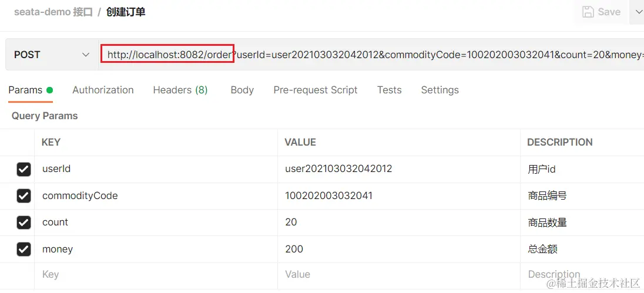644x293 pixels.
Task: Click the count key cell
Action: coord(156,223)
